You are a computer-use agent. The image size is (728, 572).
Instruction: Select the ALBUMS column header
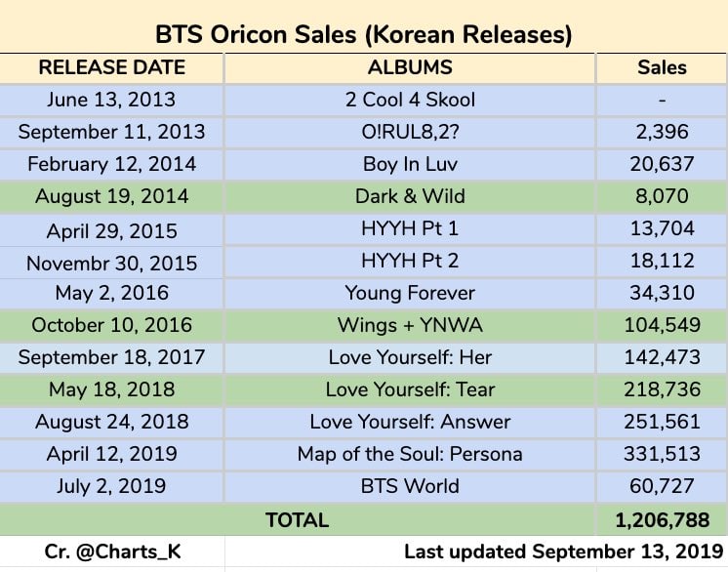tap(410, 67)
